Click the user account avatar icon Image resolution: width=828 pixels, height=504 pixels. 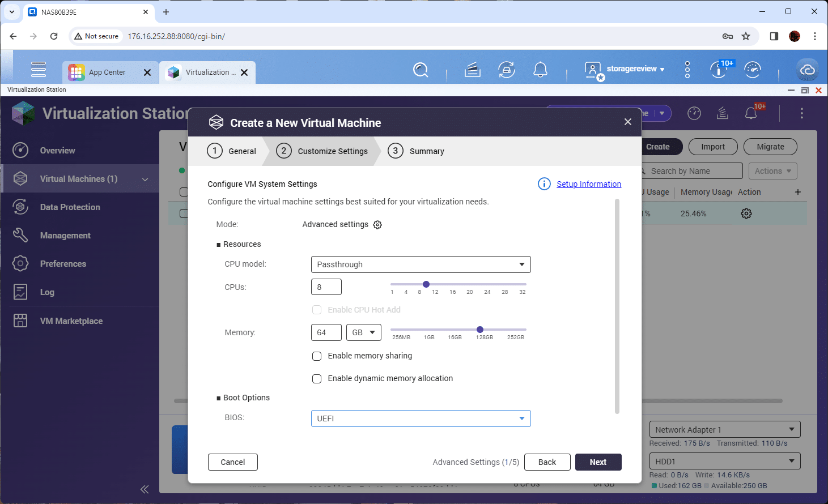point(593,71)
